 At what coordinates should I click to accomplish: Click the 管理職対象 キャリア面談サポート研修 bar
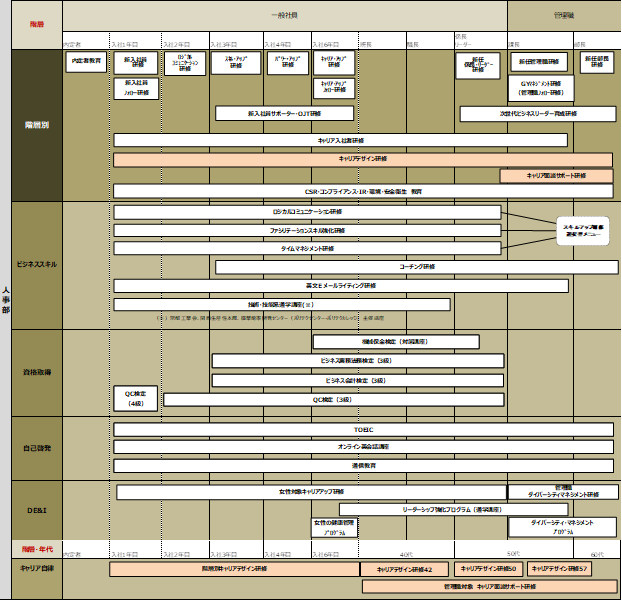[x=490, y=587]
